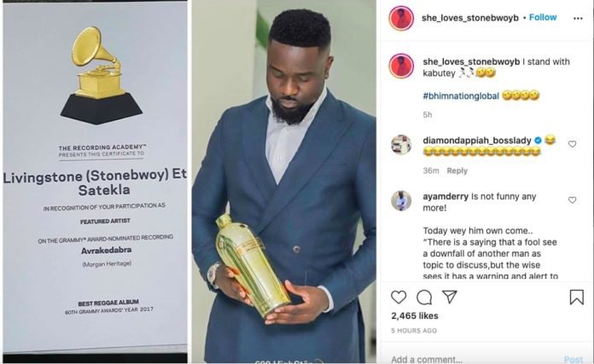Like ayamderry's comment heart

pyautogui.click(x=572, y=199)
